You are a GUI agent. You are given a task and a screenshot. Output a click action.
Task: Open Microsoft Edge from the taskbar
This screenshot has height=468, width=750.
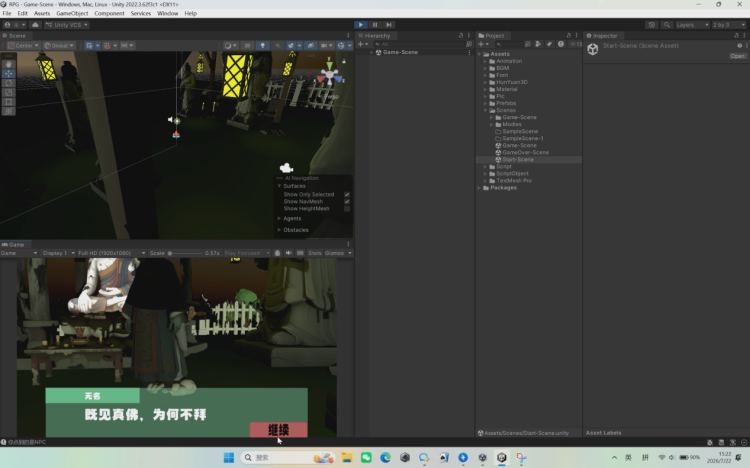click(x=386, y=458)
